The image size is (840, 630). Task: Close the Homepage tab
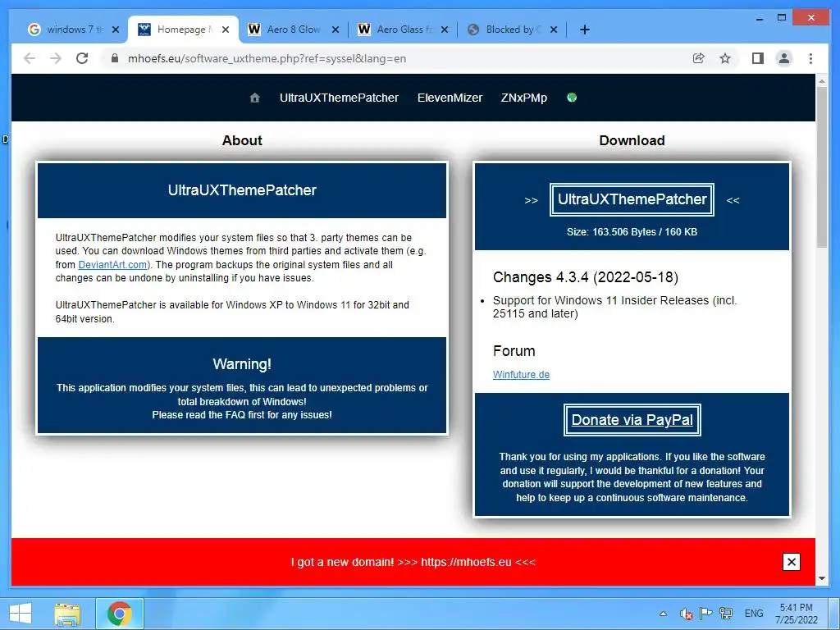pyautogui.click(x=226, y=30)
